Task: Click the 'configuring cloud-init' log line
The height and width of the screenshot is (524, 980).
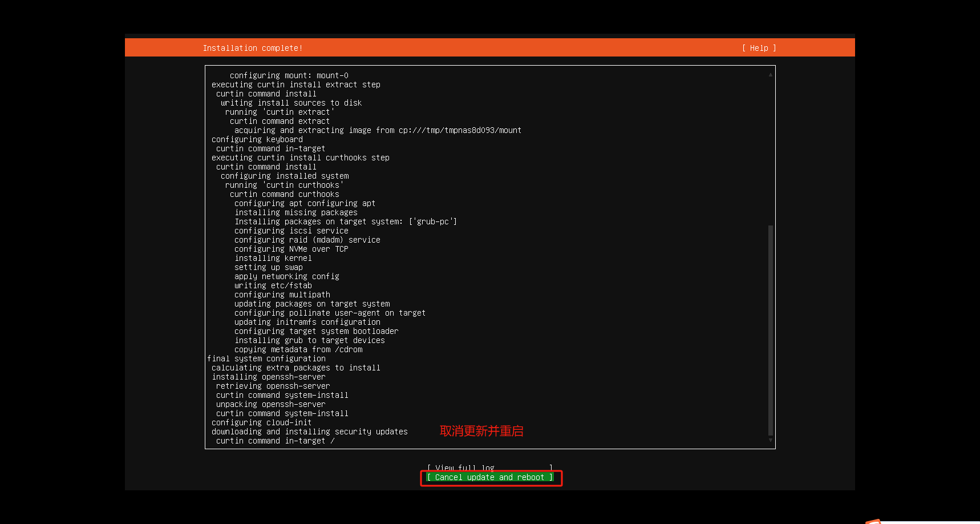Action: [x=261, y=422]
